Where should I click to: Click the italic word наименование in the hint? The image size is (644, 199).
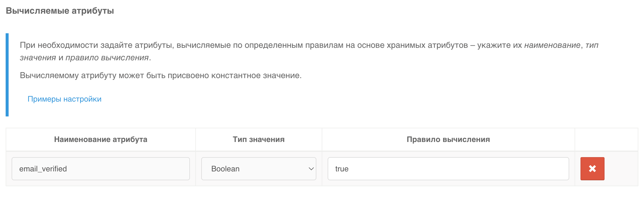[x=552, y=45]
